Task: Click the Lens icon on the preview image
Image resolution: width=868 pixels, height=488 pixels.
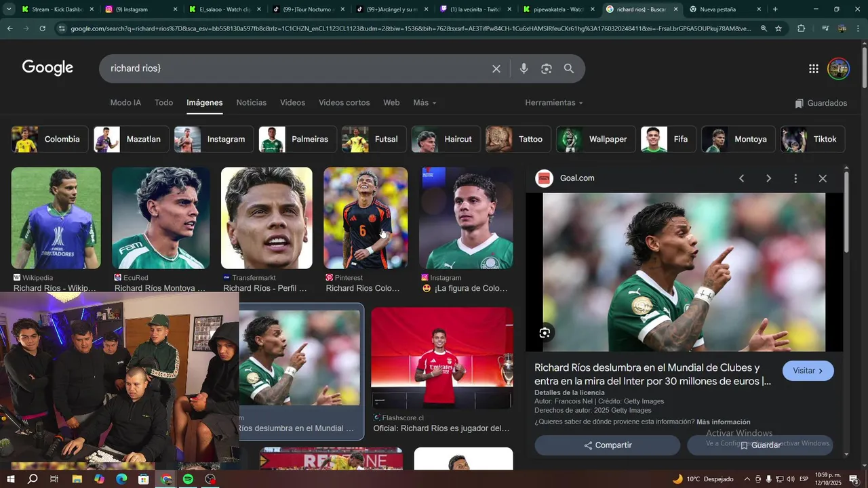Action: (545, 333)
